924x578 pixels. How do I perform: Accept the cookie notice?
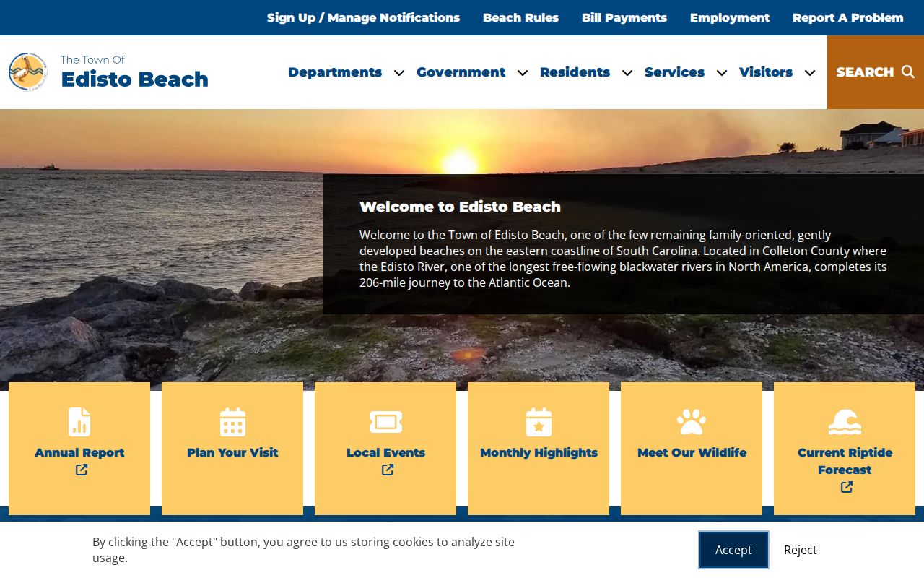(x=733, y=550)
